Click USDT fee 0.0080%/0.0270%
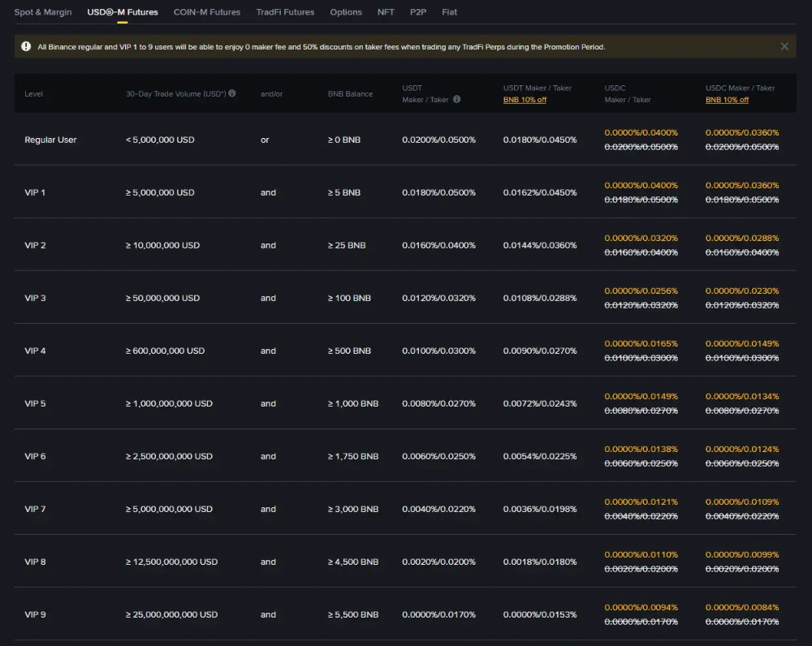The width and height of the screenshot is (812, 646). pos(438,404)
